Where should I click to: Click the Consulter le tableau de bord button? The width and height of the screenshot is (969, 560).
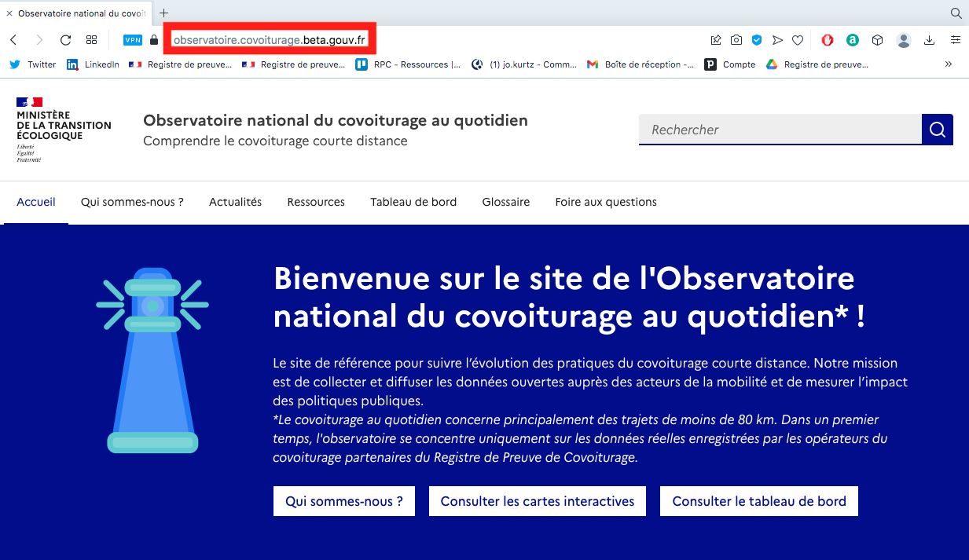tap(758, 501)
